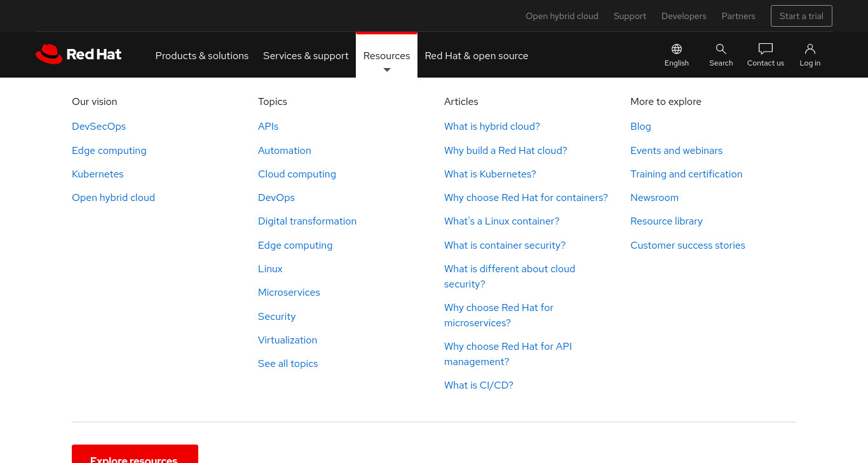Read What is CI/CD? article
The image size is (868, 463).
click(x=478, y=385)
